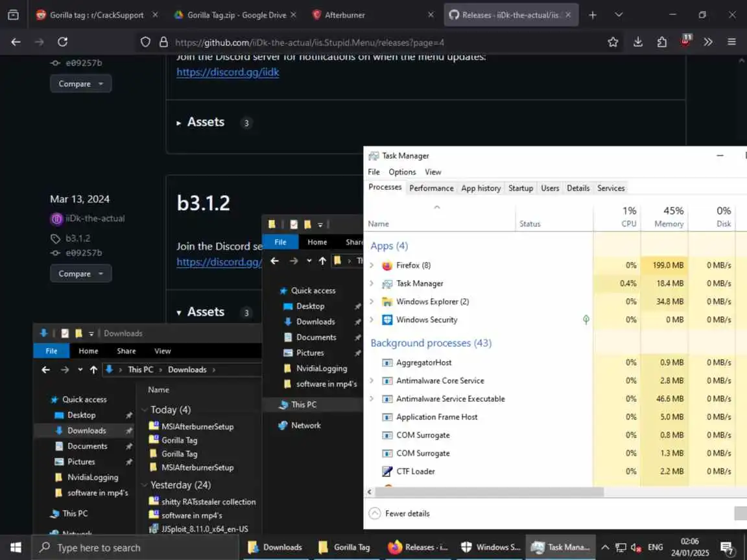Open the notification center icon

(727, 548)
